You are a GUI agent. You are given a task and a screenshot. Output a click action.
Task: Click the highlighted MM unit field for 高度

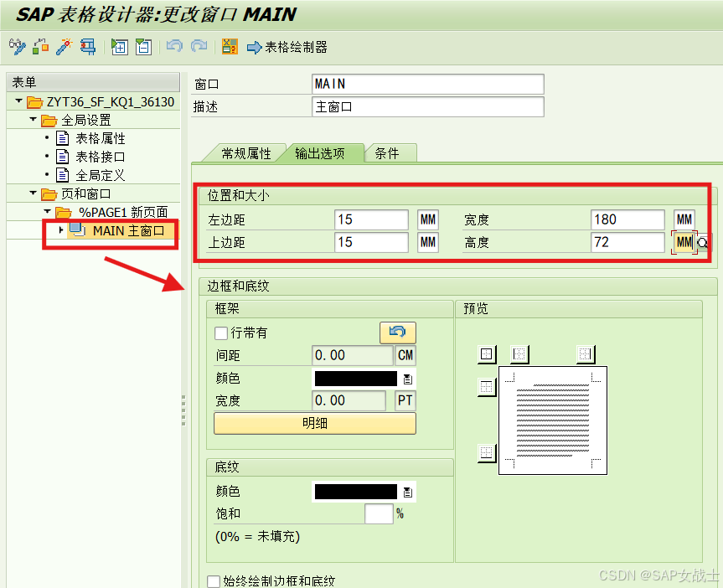684,242
